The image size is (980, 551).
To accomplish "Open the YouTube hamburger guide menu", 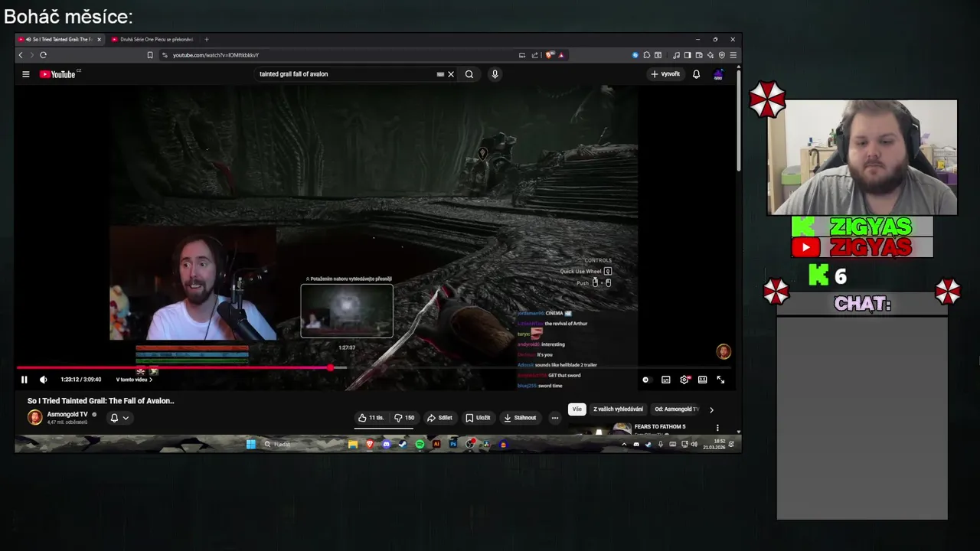I will coord(25,74).
